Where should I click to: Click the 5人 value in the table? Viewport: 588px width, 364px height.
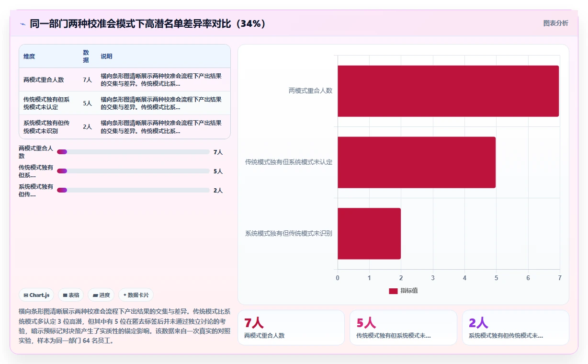[87, 103]
